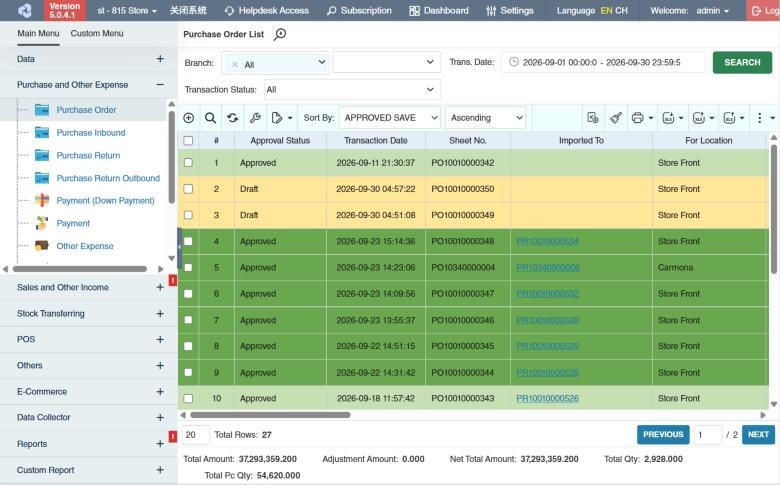Click the page number input field
The height and width of the screenshot is (485, 780).
pos(707,435)
